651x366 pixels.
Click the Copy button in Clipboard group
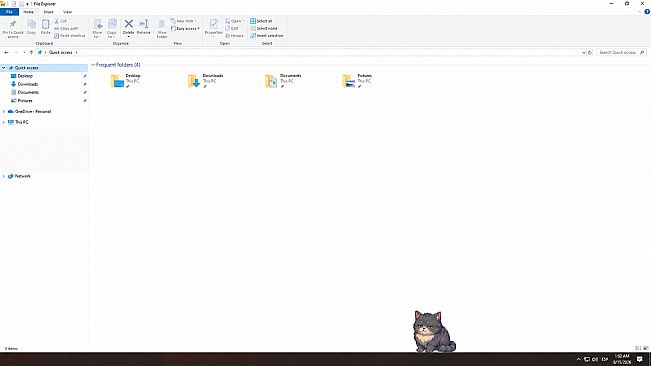[31, 27]
